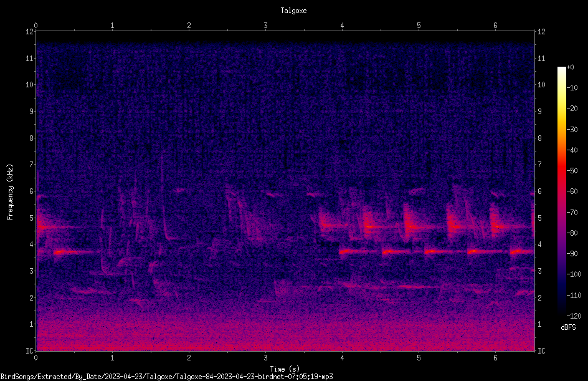
Task: Click the Time (s) axis title
Action: pos(285,369)
